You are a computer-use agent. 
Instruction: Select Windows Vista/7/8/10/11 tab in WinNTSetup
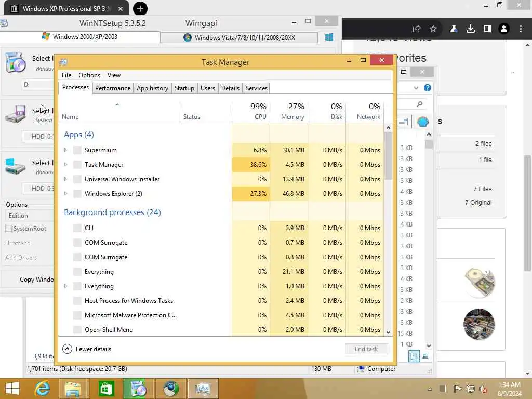239,37
